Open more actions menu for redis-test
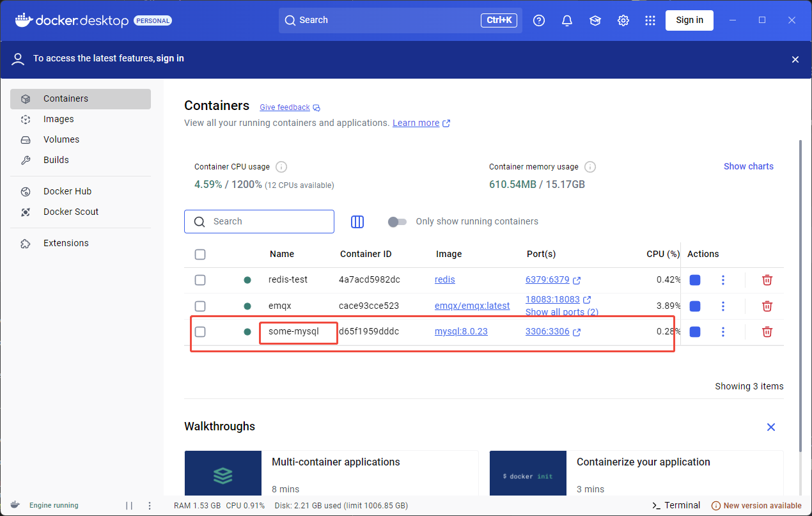Viewport: 812px width, 516px height. pos(723,280)
